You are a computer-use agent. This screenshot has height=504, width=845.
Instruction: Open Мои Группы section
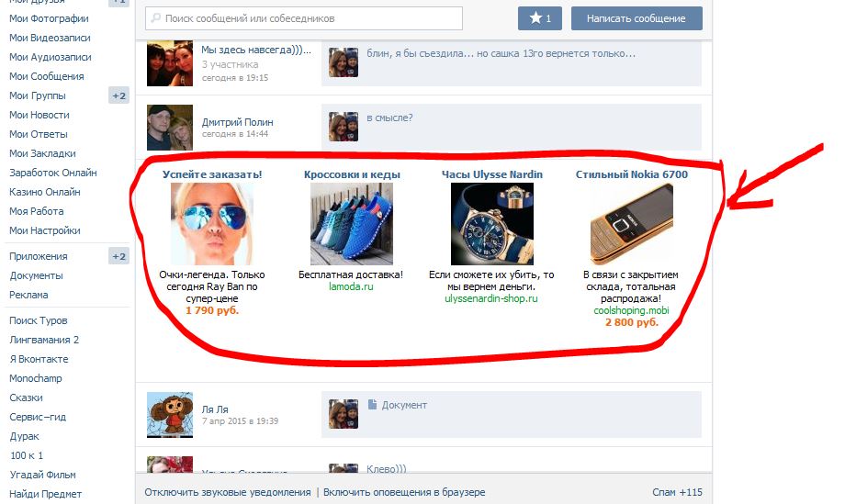coord(37,95)
